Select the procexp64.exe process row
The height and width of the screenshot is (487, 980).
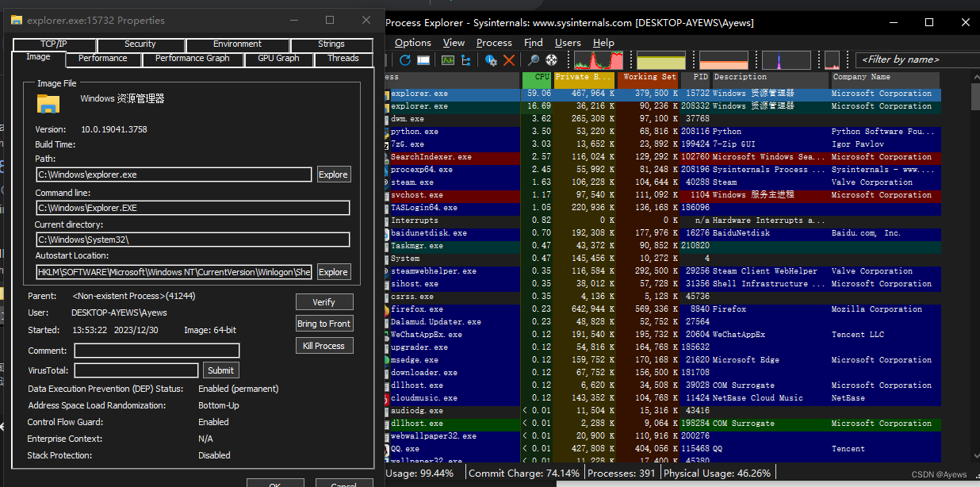(662, 170)
